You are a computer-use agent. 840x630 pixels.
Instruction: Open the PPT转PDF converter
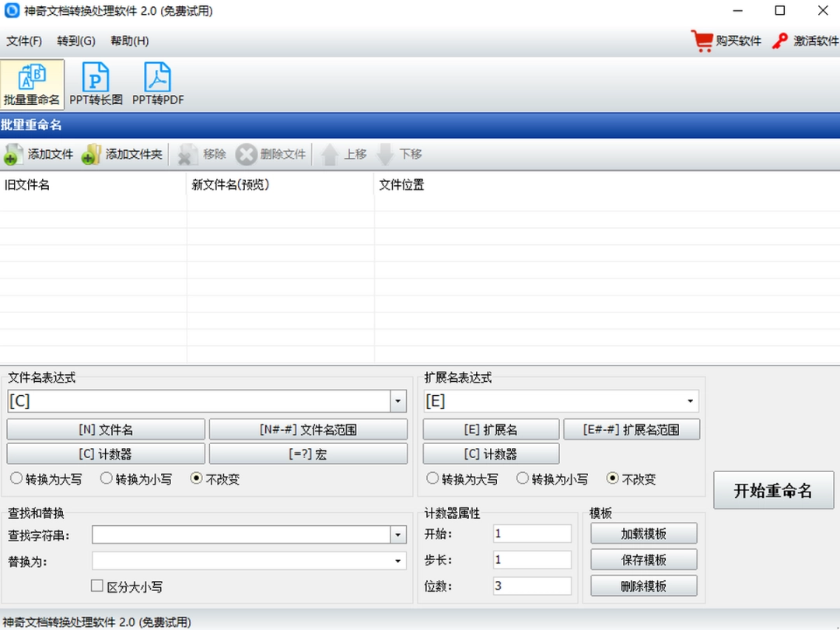[x=156, y=82]
